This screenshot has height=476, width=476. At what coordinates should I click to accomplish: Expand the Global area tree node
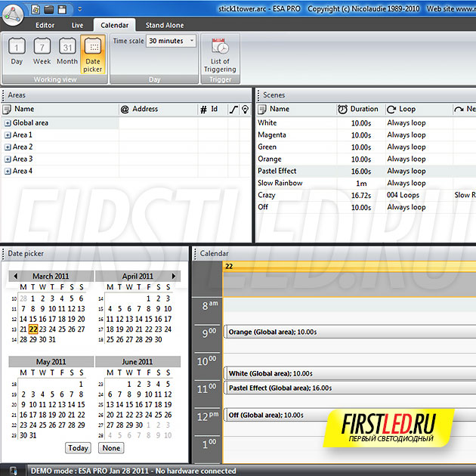(8, 122)
